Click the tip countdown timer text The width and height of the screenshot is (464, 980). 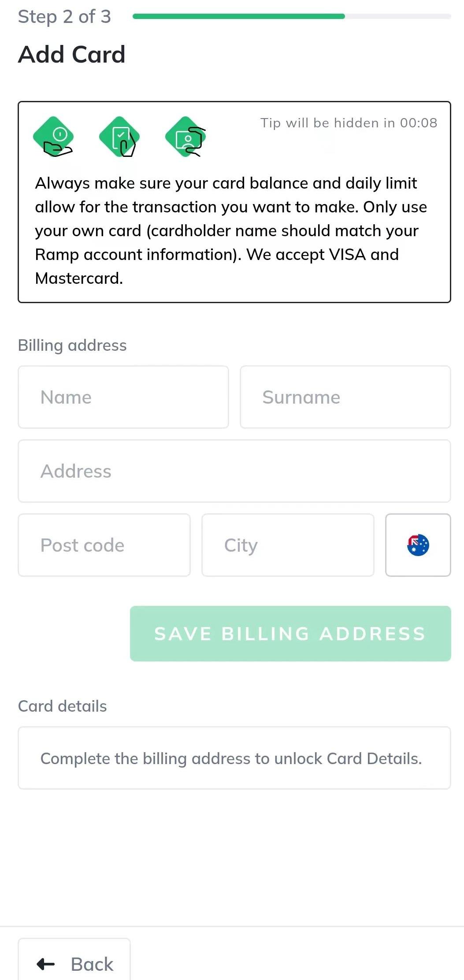349,123
